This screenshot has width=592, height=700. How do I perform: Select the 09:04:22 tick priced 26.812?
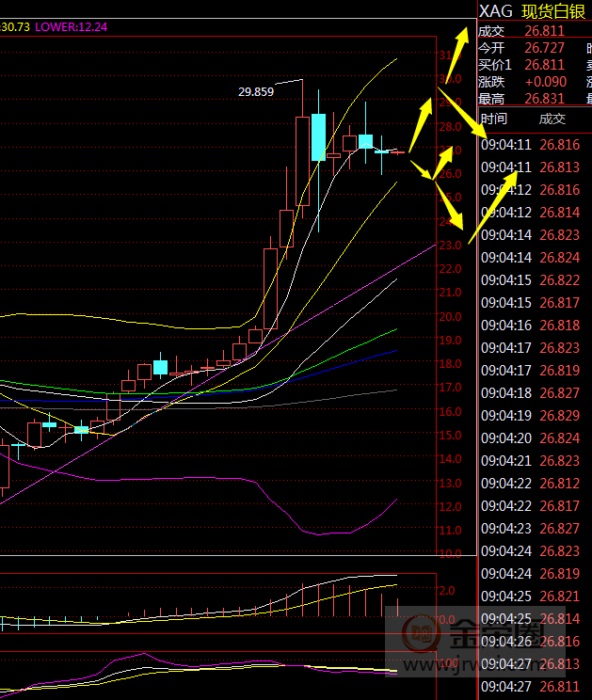tap(531, 483)
